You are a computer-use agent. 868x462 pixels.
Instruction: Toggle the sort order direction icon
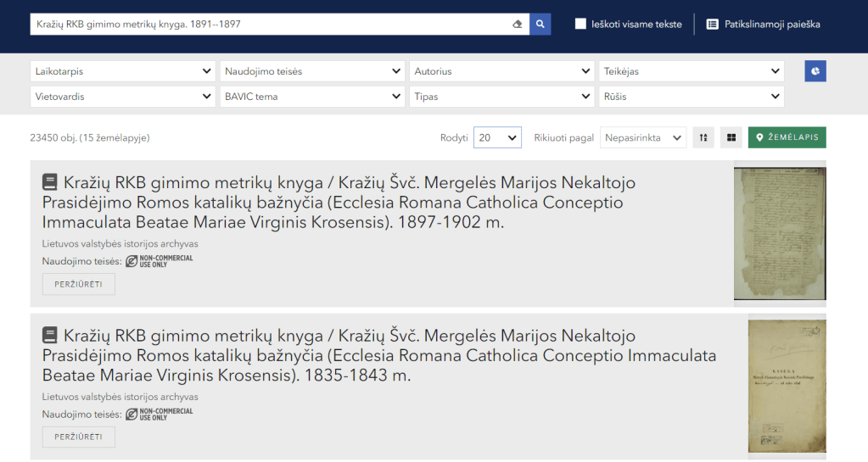point(703,137)
